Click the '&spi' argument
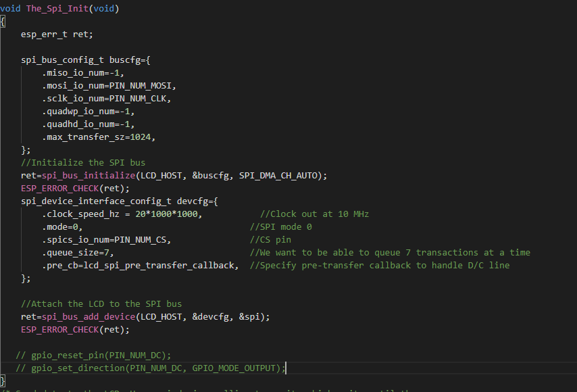Image resolution: width=577 pixels, height=392 pixels. click(249, 317)
